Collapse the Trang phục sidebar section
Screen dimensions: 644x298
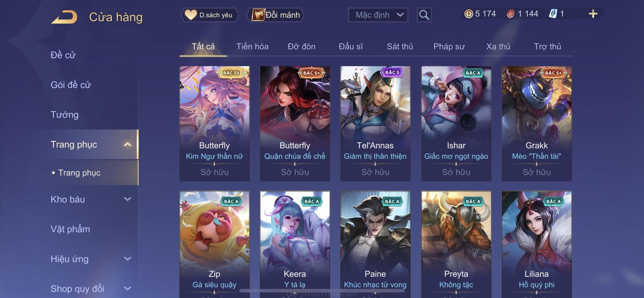[x=127, y=144]
